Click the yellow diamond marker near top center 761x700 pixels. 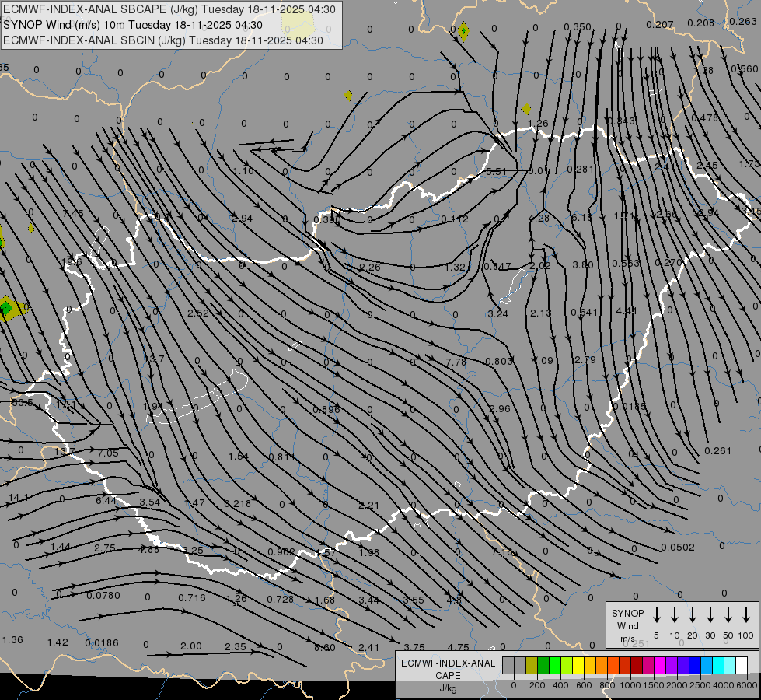(463, 32)
